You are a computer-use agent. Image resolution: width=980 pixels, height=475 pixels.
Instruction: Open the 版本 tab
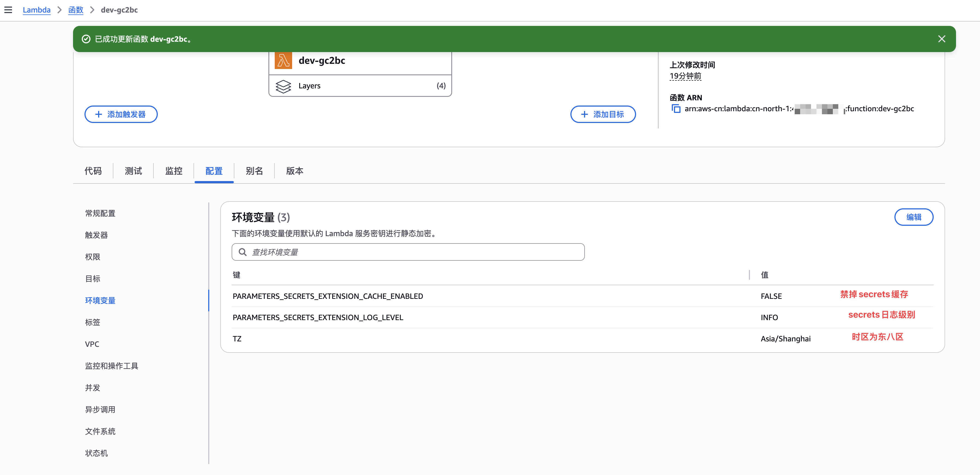(x=294, y=171)
